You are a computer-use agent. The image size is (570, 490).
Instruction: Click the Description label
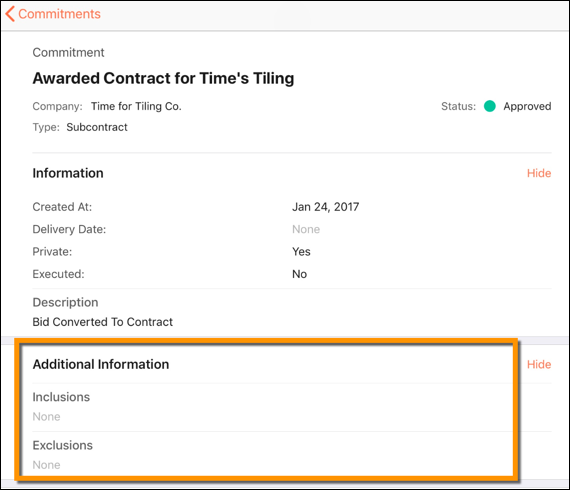[65, 302]
